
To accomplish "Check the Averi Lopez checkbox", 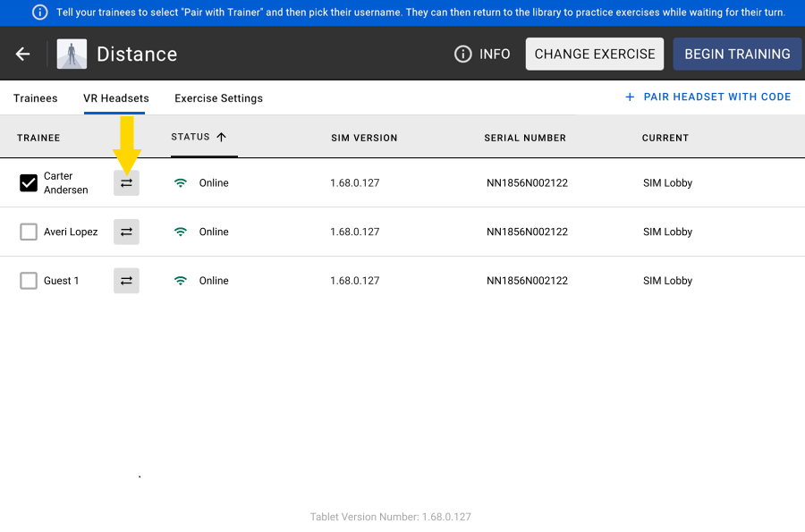I will [x=29, y=232].
